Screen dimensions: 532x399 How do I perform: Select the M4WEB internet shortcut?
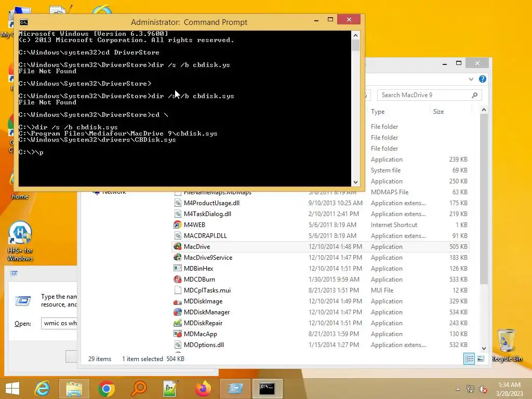(x=321, y=224)
